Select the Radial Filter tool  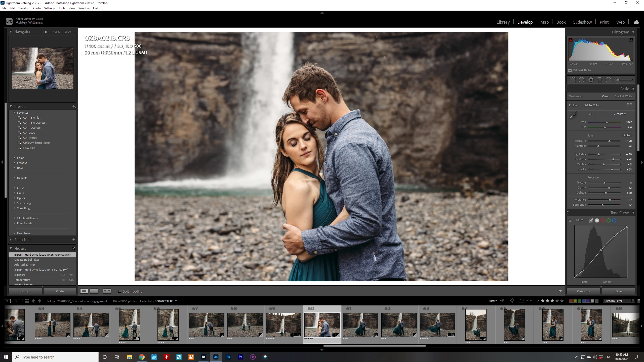608,80
